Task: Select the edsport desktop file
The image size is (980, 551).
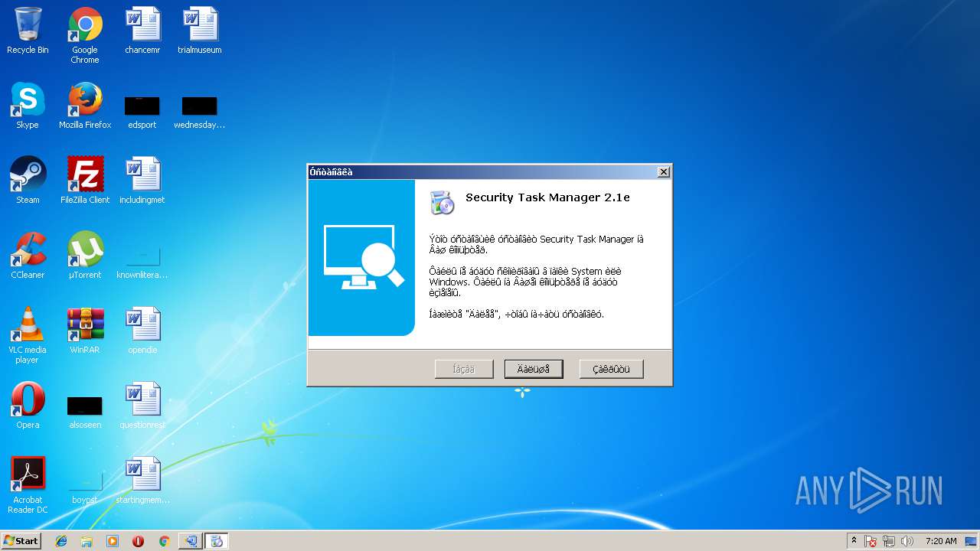Action: pos(142,112)
